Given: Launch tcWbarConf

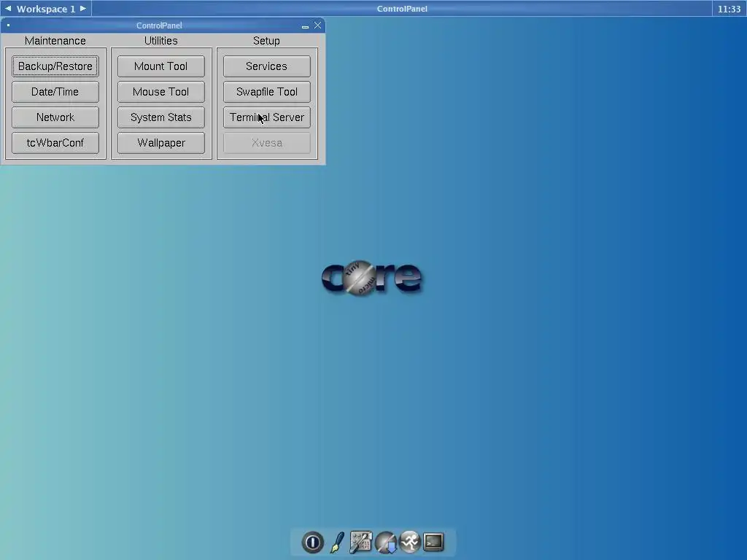Looking at the screenshot, I should point(55,143).
